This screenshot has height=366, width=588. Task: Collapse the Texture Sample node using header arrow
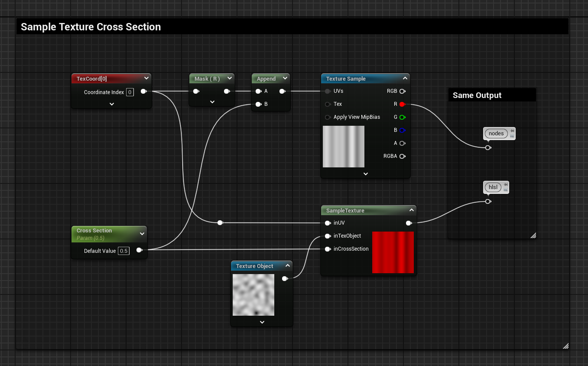tap(405, 78)
